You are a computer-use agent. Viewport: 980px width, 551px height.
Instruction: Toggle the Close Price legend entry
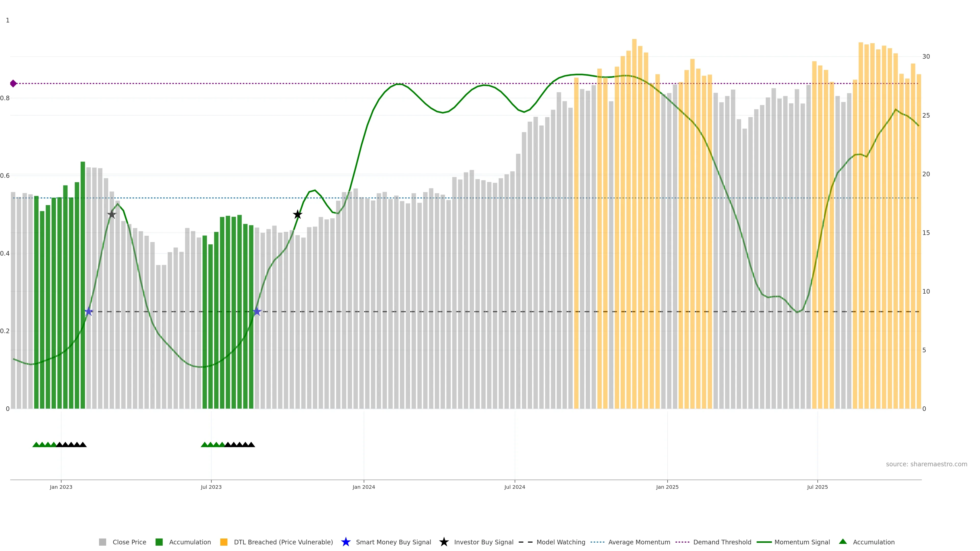click(129, 542)
